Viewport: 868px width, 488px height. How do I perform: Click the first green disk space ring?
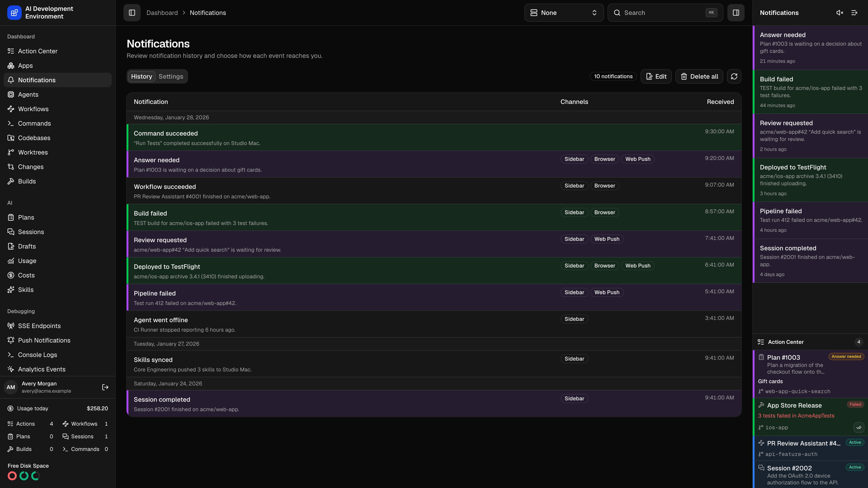[x=24, y=476]
